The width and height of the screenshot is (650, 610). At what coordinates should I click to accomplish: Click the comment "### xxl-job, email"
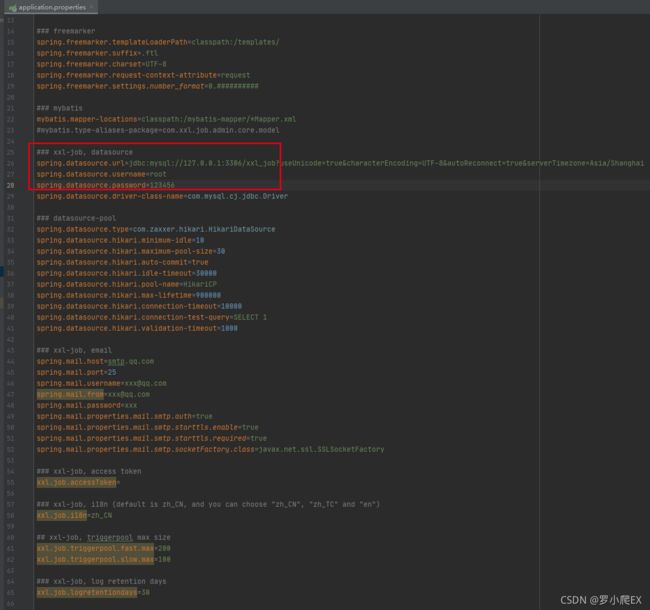(74, 350)
